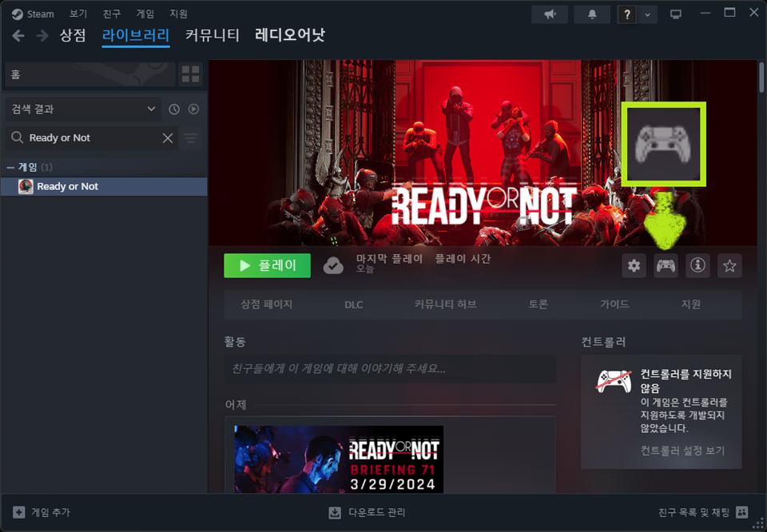Open the 토론 link

click(x=538, y=304)
